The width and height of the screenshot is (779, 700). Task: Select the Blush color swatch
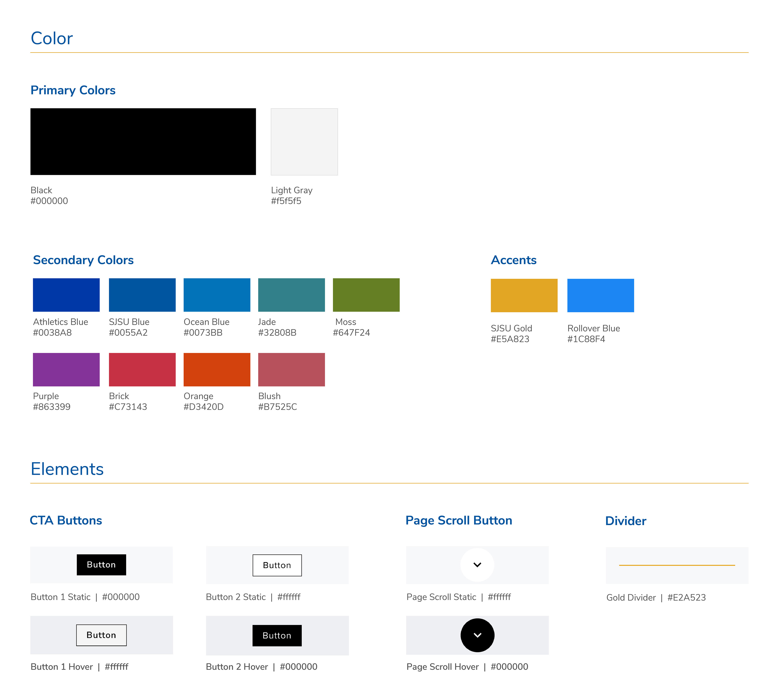point(292,370)
